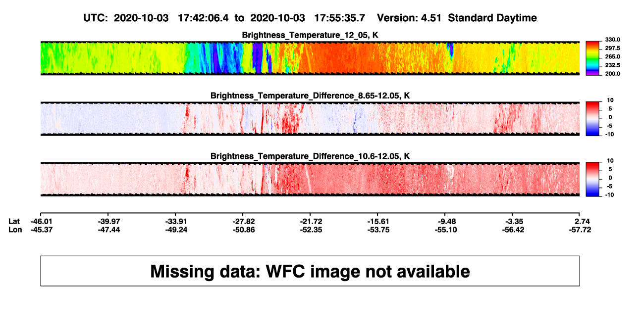The width and height of the screenshot is (644, 330).
Task: Click longitude value -55.10
Action: pyautogui.click(x=445, y=230)
